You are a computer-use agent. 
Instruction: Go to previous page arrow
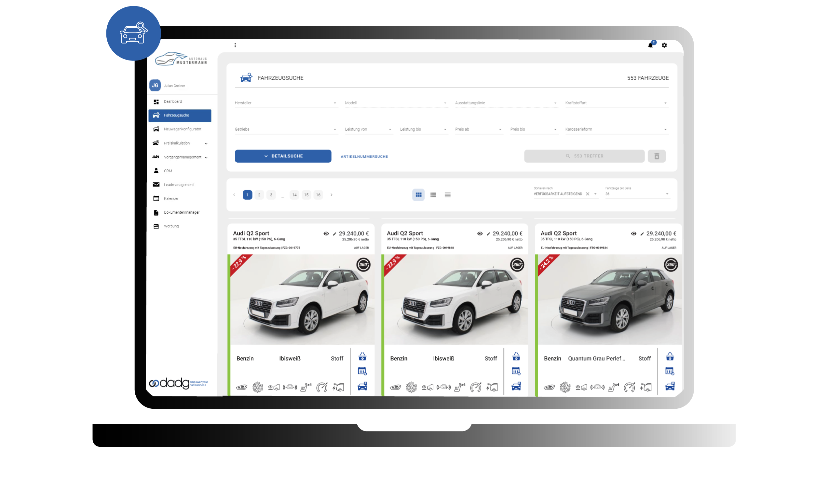(234, 195)
